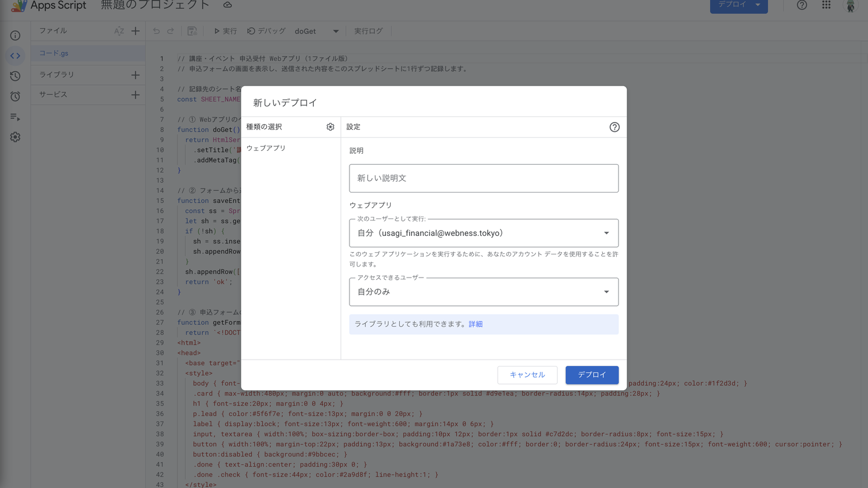Click the redo arrow in toolbar
Viewport: 868px width, 488px height.
coord(171,31)
